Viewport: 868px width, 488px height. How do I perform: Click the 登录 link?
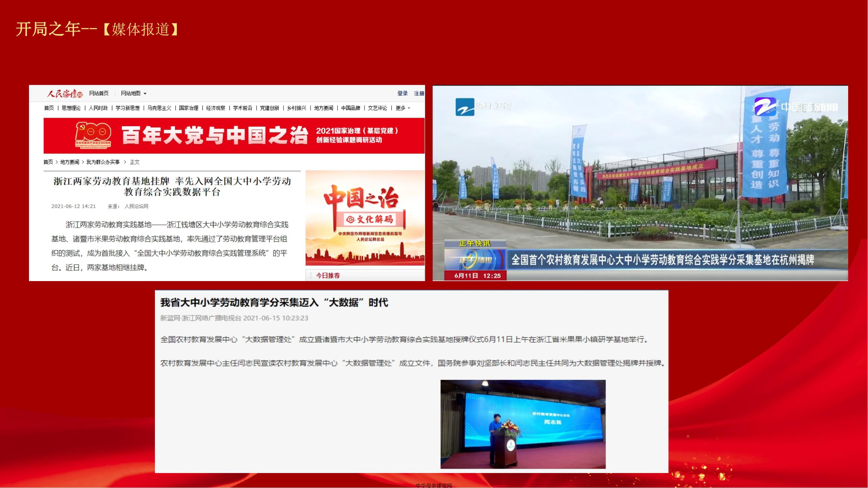pos(402,93)
